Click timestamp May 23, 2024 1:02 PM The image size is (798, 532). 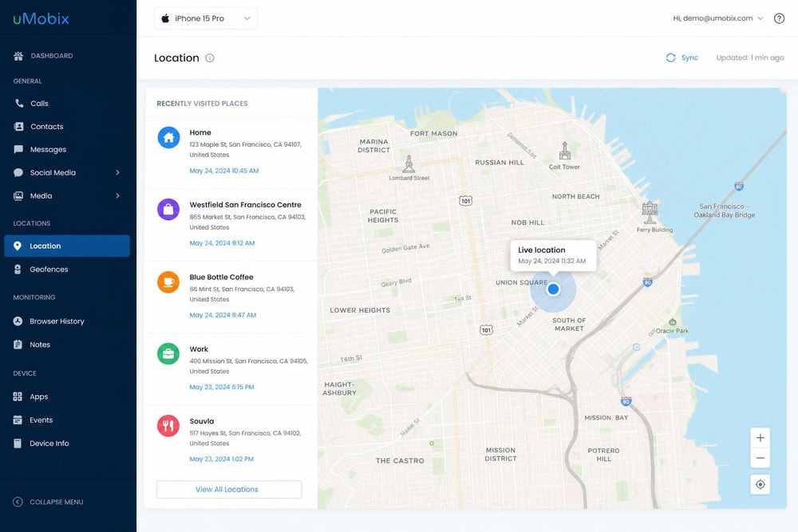[221, 459]
